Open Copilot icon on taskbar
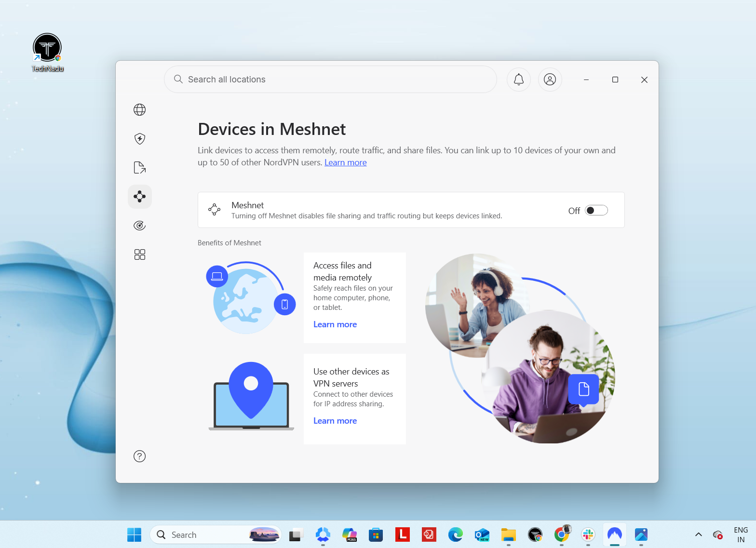Screen dimensions: 756x548 pyautogui.click(x=323, y=535)
